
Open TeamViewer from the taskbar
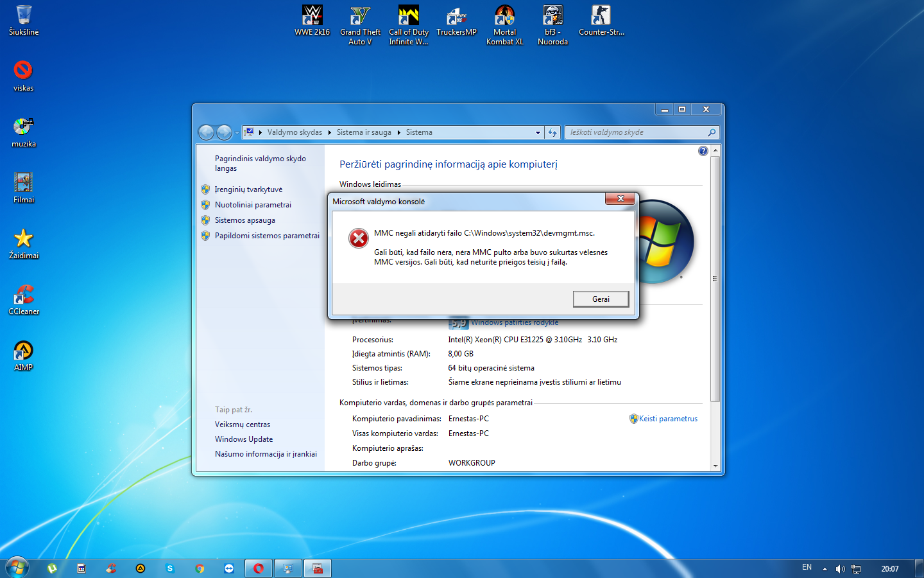[x=229, y=568]
